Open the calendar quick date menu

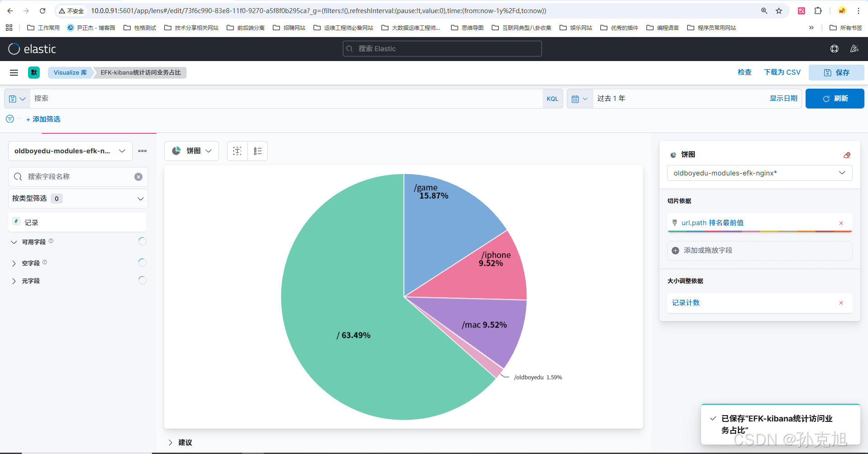point(579,99)
